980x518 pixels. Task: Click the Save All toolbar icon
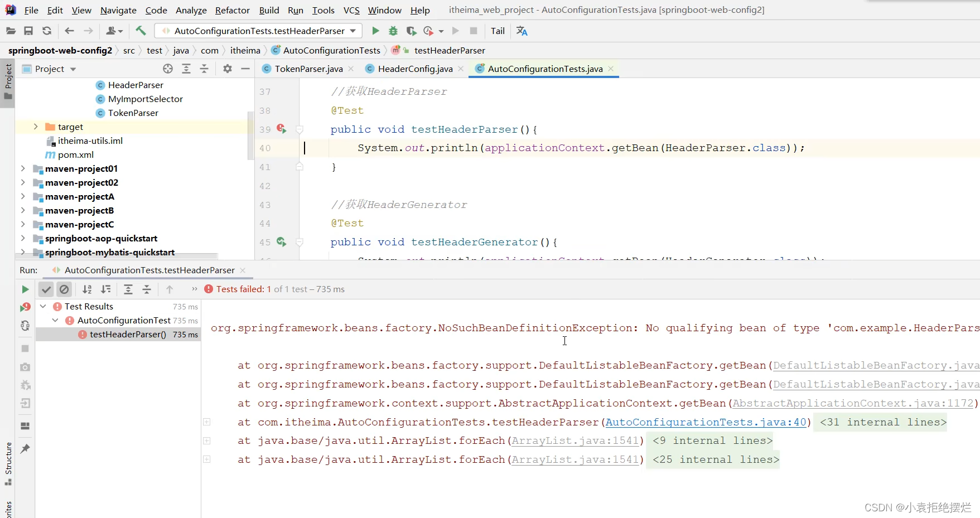28,31
